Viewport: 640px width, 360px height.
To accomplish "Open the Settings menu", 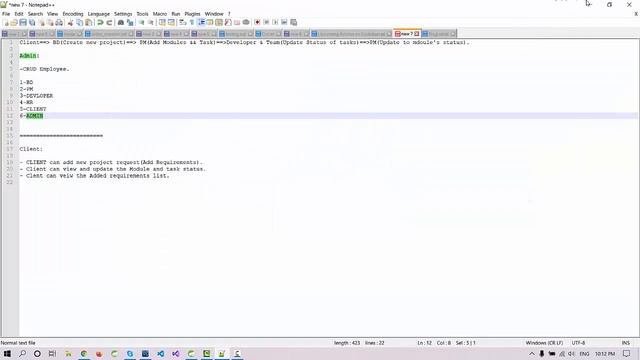I will click(123, 14).
